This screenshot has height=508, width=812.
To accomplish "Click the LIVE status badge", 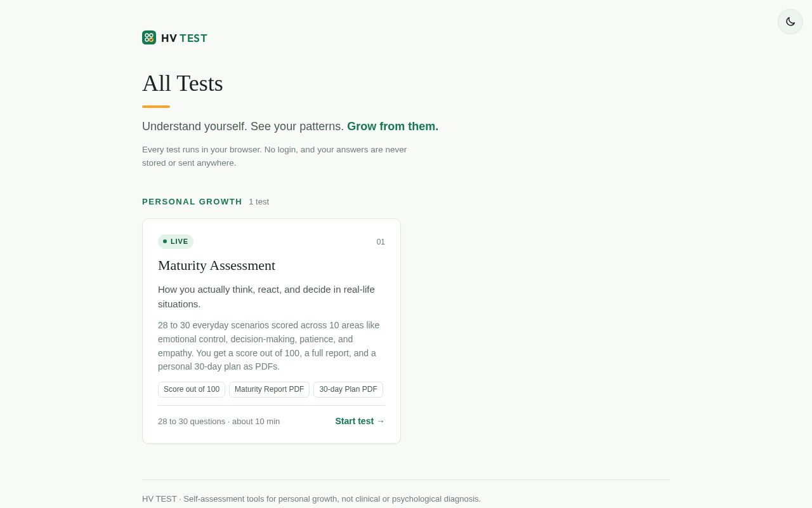I will tap(176, 241).
